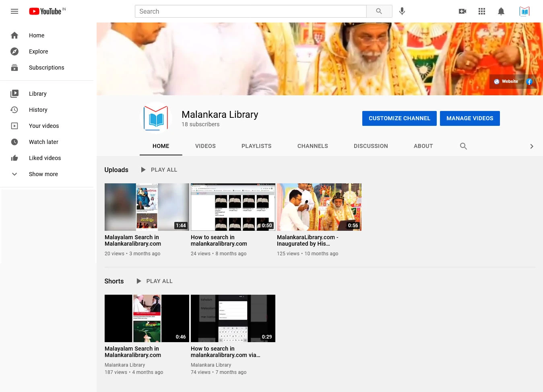The image size is (543, 392).
Task: Switch to the PLAYLISTS tab
Action: (256, 146)
